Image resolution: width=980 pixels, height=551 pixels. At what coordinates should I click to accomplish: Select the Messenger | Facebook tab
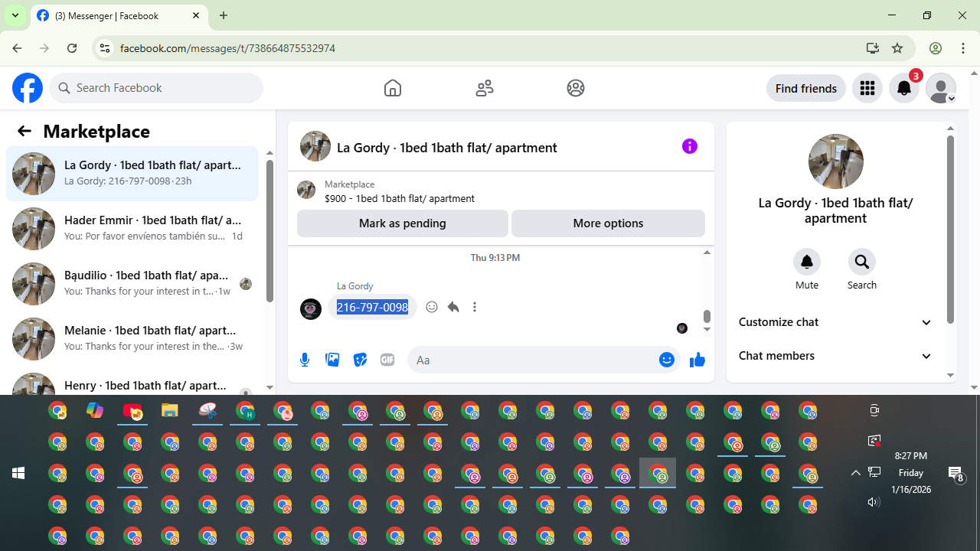point(119,15)
